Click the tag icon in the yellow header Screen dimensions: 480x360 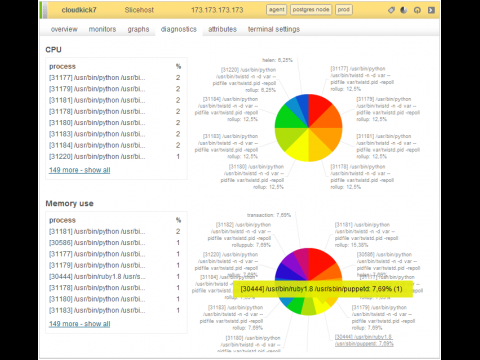pos(391,10)
